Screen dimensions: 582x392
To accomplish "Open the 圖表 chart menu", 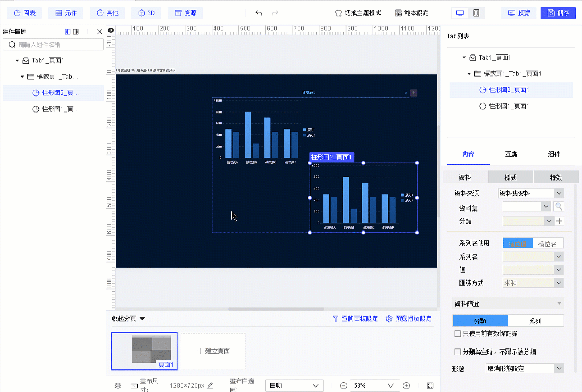I will click(24, 13).
